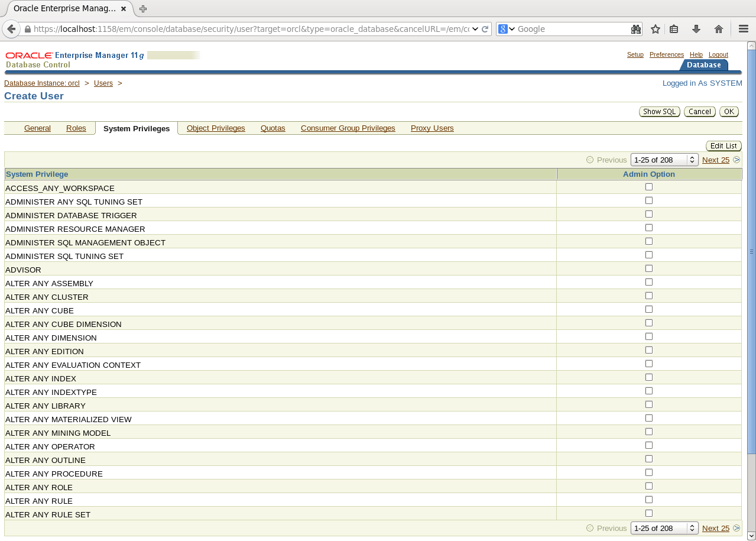Click the padlock security icon in address bar
Viewport: 756px width, 541px height.
[x=27, y=29]
